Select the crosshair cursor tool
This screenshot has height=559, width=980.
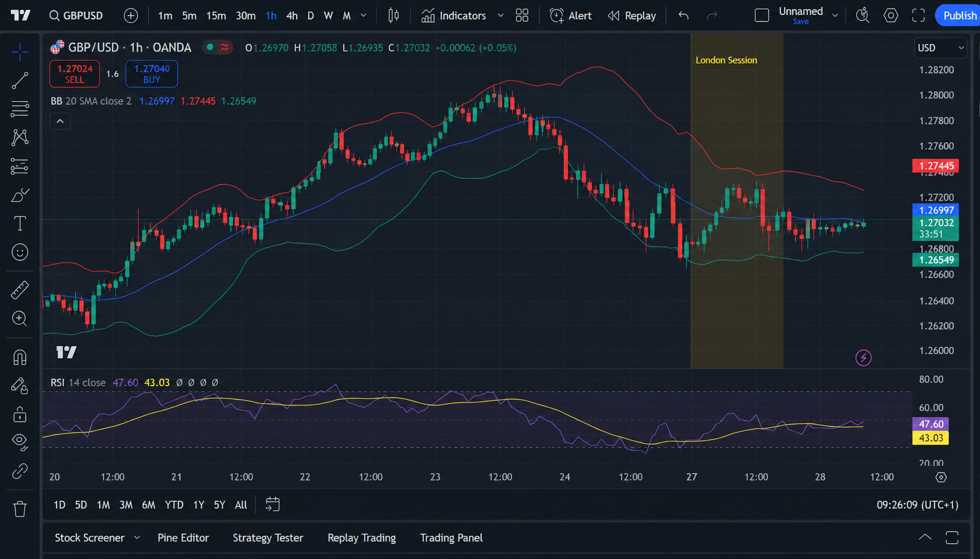pyautogui.click(x=20, y=52)
